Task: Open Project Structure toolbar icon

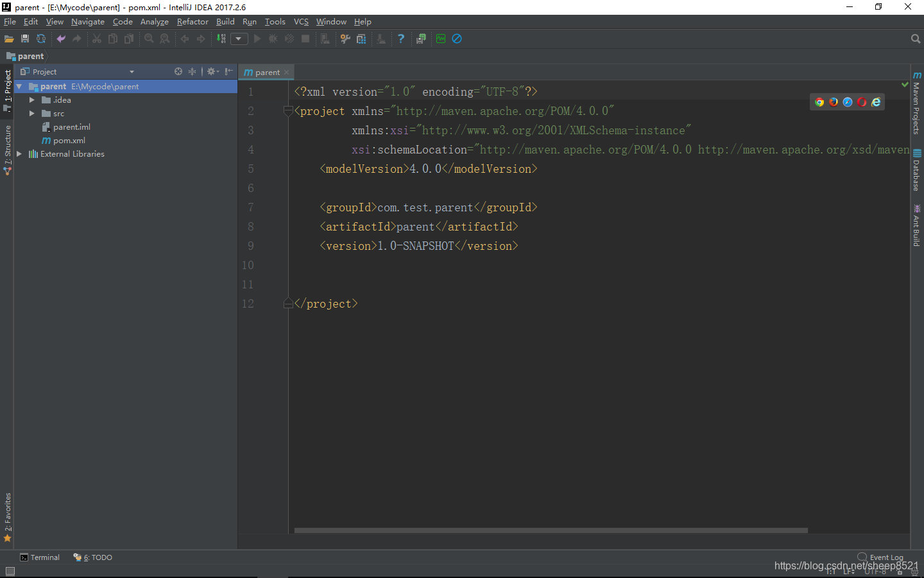Action: click(x=361, y=39)
